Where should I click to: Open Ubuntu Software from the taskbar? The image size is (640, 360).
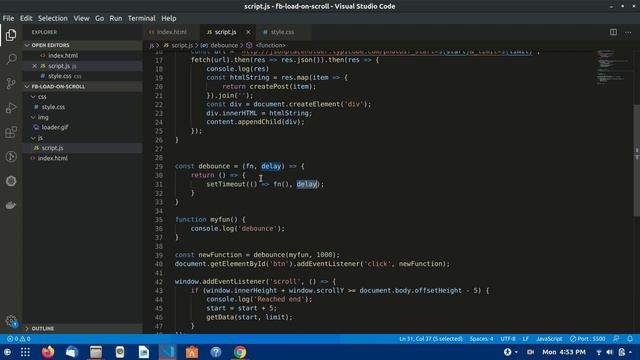point(192,352)
